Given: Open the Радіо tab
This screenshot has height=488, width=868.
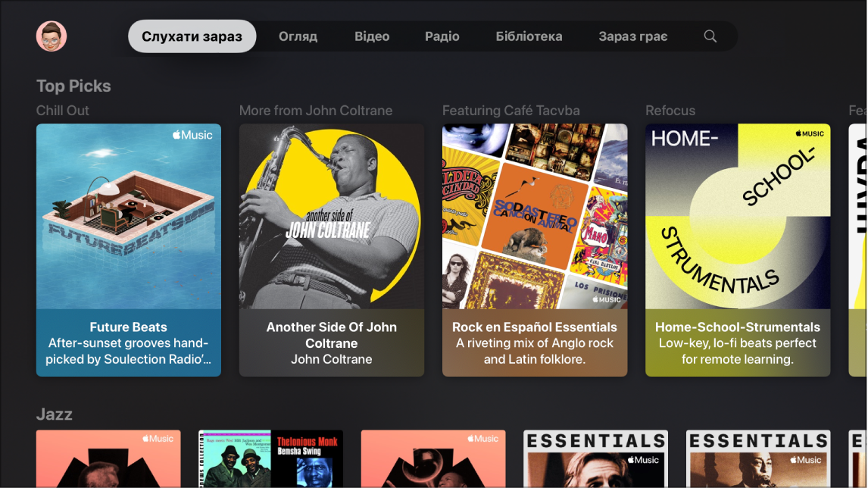Looking at the screenshot, I should [442, 36].
